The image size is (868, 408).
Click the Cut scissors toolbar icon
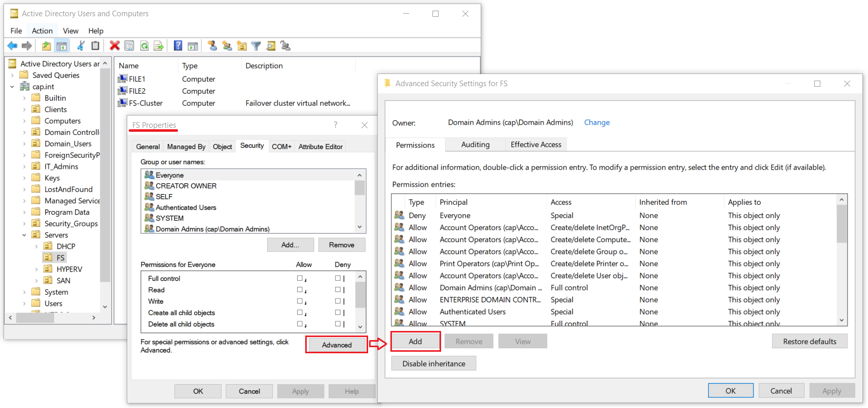click(x=81, y=46)
